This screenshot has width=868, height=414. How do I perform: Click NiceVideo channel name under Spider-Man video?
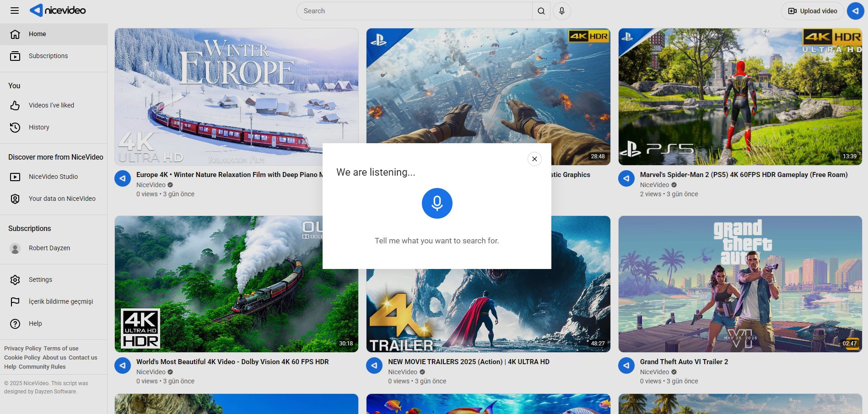[654, 185]
